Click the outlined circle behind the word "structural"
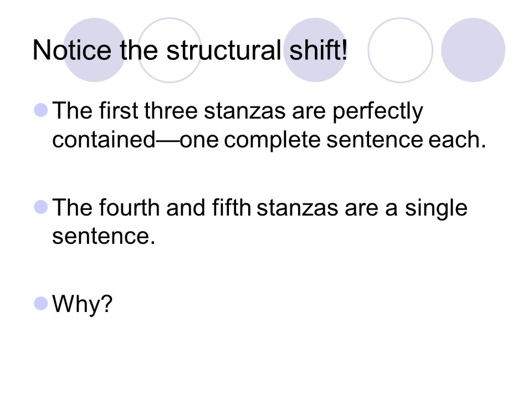Screen dimensions: 532x399 (x=170, y=50)
